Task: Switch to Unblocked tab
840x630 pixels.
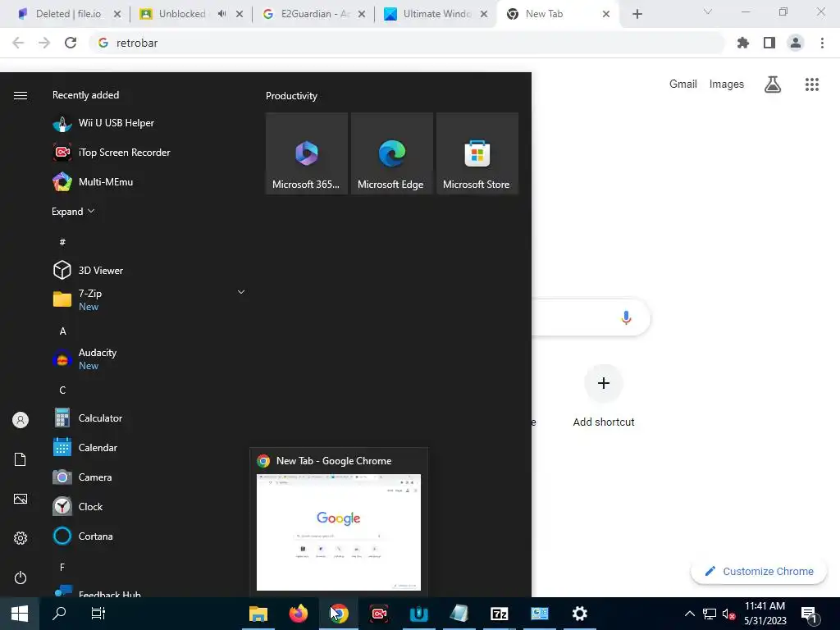Action: (183, 14)
